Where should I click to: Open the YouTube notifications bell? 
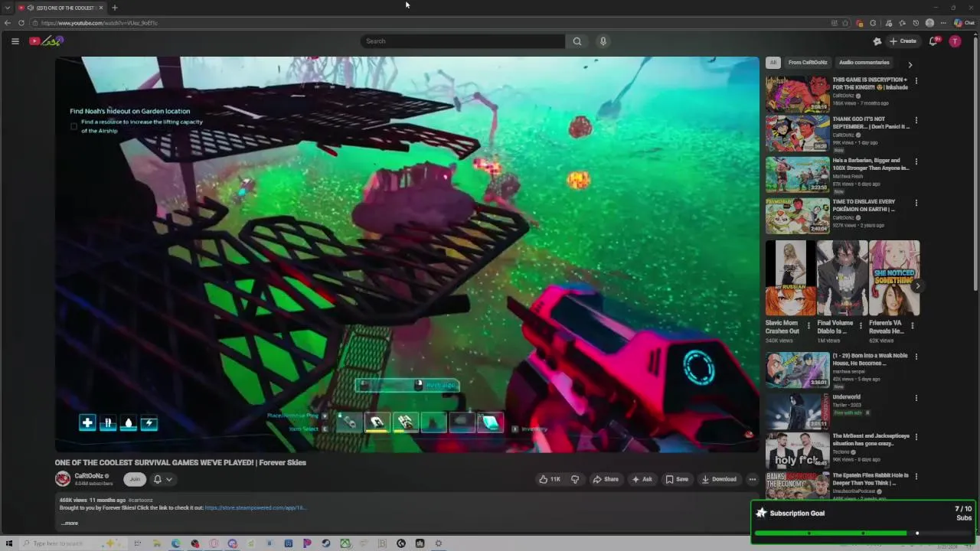tap(933, 41)
